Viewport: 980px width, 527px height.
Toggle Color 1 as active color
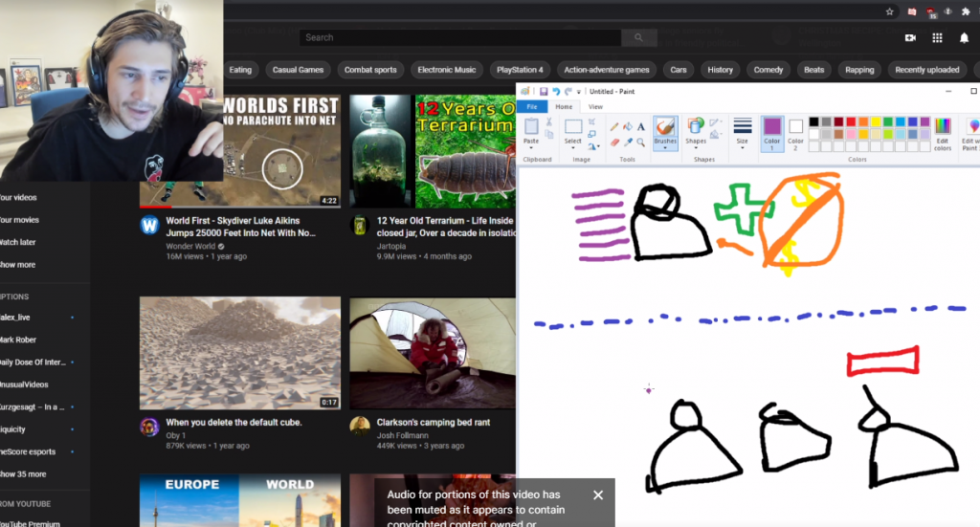coord(772,134)
